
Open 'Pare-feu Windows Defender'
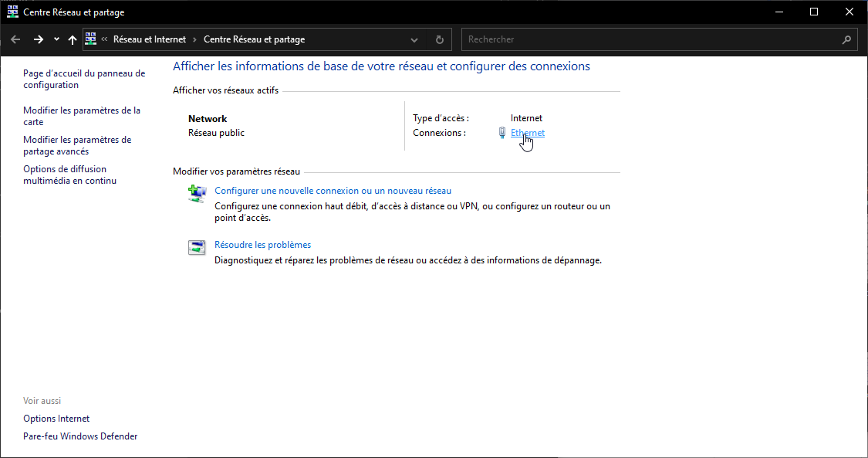click(80, 436)
